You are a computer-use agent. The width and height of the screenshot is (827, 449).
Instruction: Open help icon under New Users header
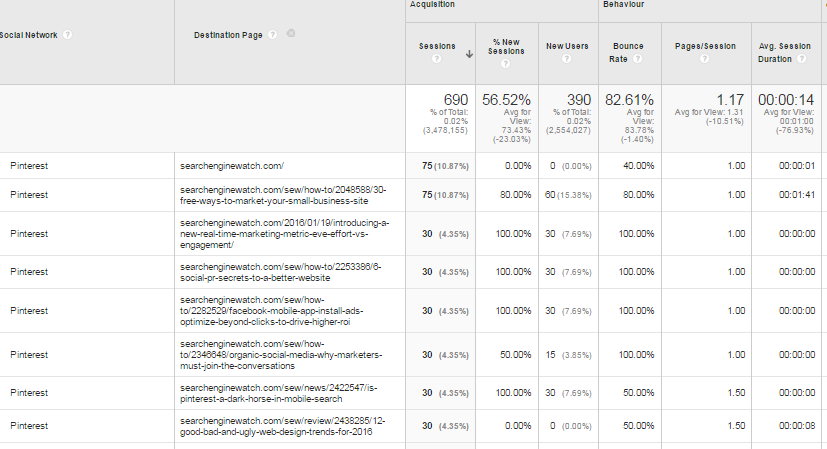tap(566, 59)
